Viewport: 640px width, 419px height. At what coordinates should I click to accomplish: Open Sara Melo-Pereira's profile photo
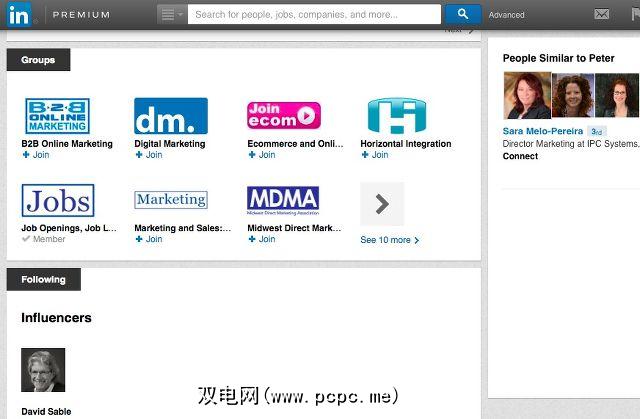[527, 95]
